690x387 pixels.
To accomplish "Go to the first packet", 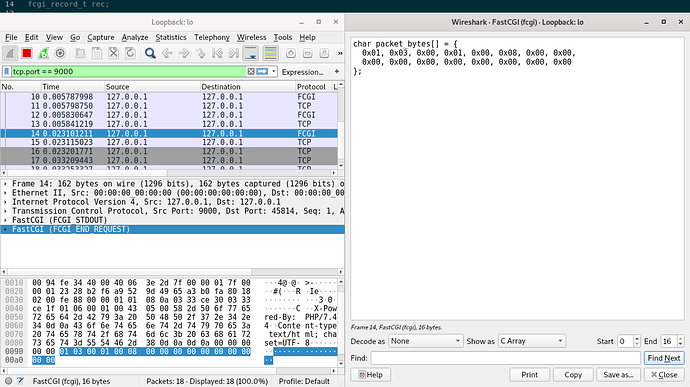I will pos(217,53).
